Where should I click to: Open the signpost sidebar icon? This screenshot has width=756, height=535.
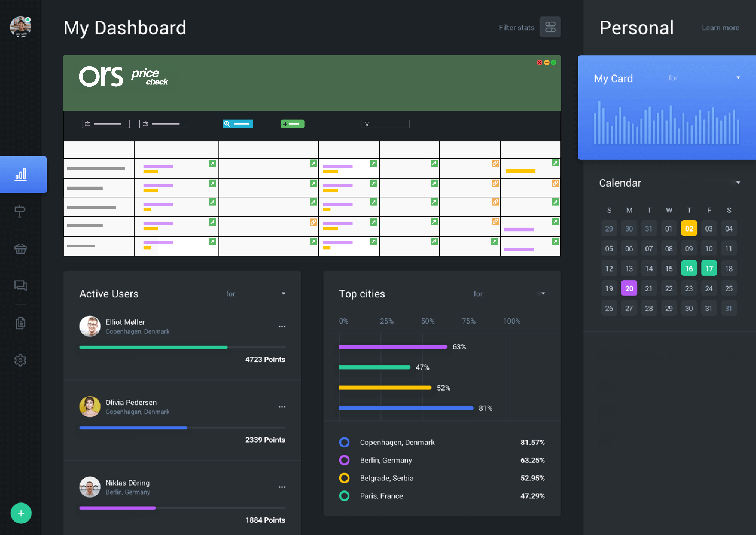(x=20, y=211)
